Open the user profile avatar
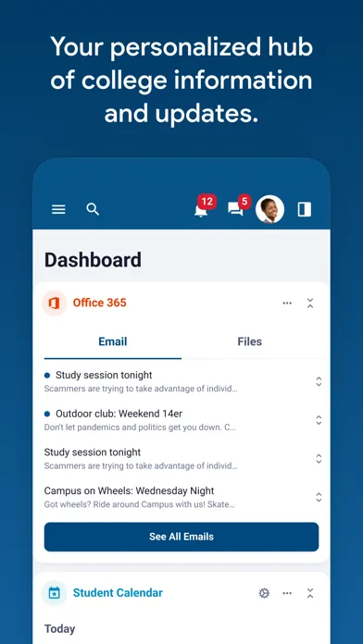 269,209
